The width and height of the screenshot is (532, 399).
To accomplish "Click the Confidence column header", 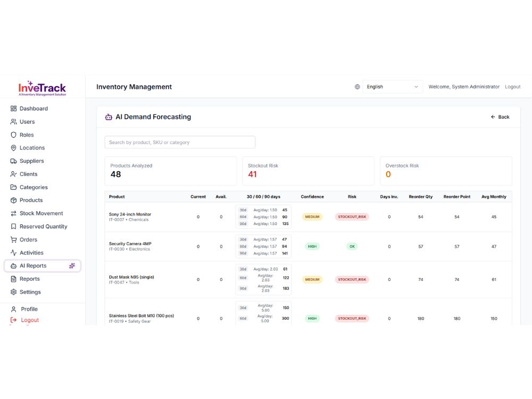I will [x=312, y=197].
